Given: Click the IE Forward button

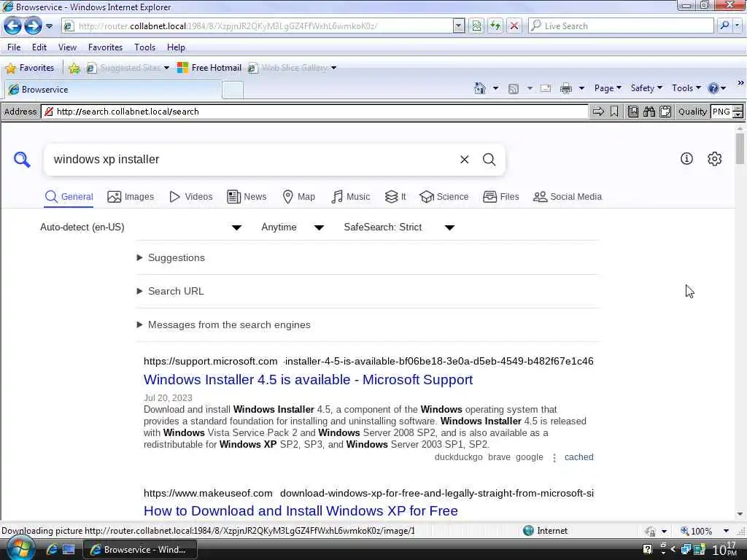Looking at the screenshot, I should [x=33, y=26].
